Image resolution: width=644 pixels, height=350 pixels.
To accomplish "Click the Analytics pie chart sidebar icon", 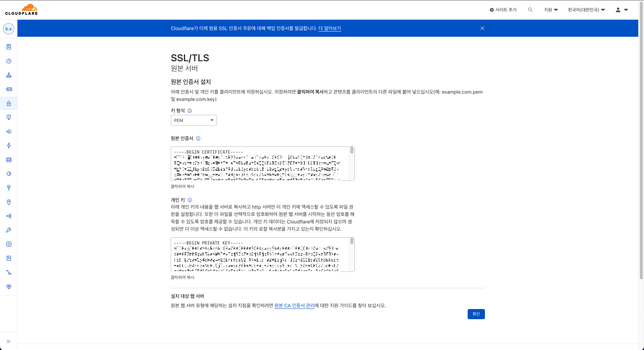I will 9,61.
